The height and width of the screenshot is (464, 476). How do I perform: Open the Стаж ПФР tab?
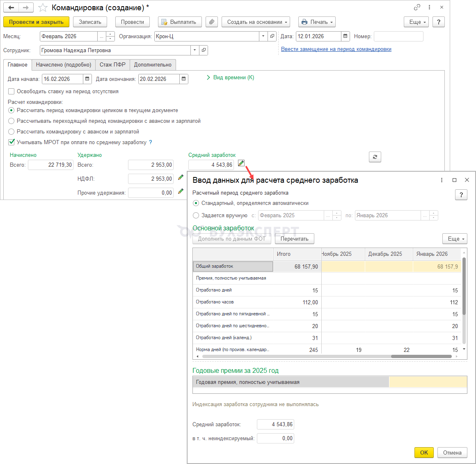pyautogui.click(x=112, y=65)
